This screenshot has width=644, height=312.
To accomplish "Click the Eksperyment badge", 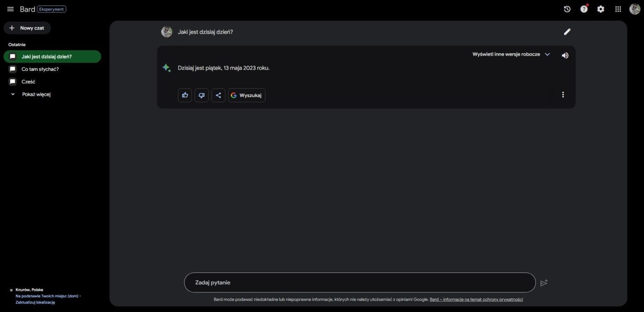I will 52,9.
